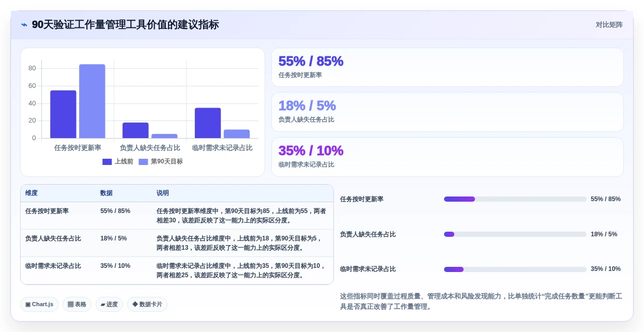
Task: Click the 临时需求未记录占比 progress bar
Action: 515,269
